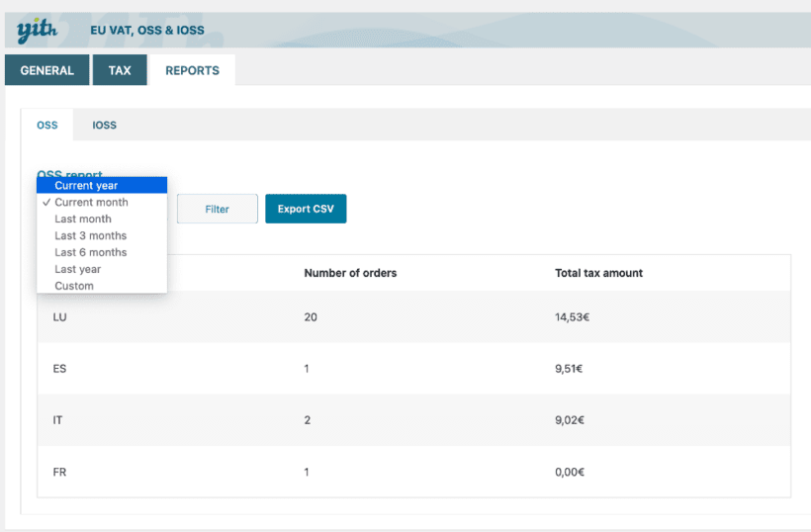Choose Current year from dropdown
Image resolution: width=811 pixels, height=532 pixels.
(x=102, y=185)
